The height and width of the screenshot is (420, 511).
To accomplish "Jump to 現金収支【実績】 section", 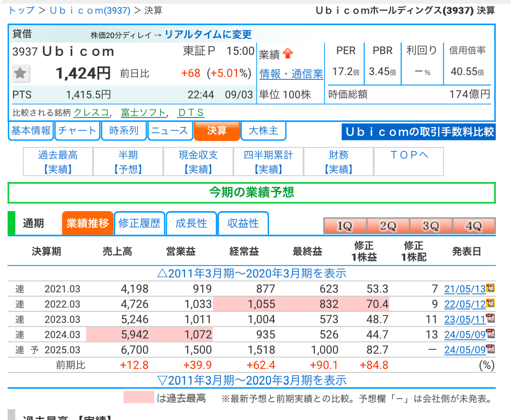I will click(x=198, y=162).
